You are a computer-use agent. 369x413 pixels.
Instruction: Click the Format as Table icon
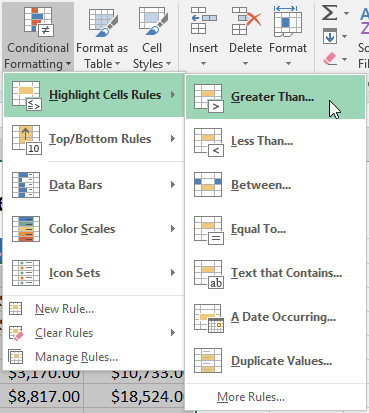click(x=103, y=22)
